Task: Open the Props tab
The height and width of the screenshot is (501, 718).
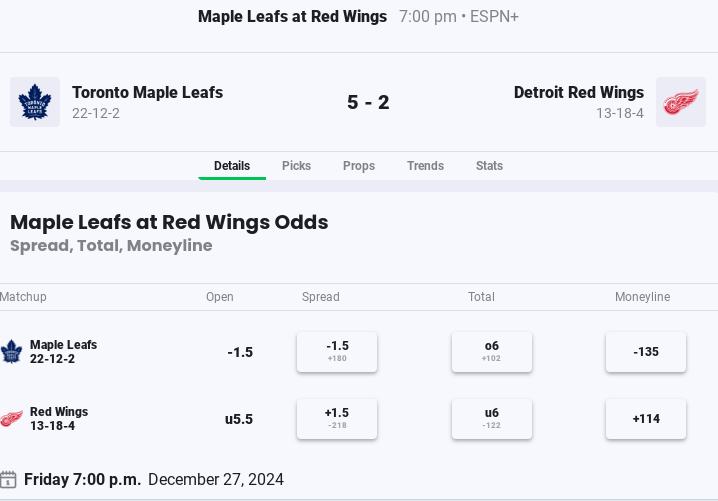Action: (359, 166)
